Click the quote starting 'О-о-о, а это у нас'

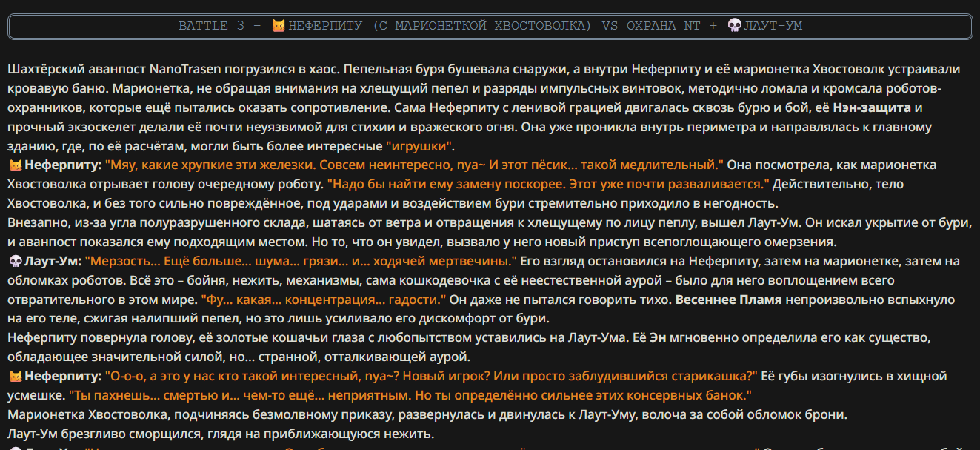click(x=432, y=377)
